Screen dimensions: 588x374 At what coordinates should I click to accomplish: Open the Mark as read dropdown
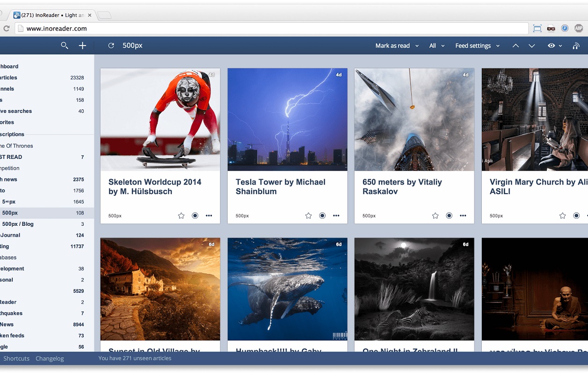click(x=397, y=46)
